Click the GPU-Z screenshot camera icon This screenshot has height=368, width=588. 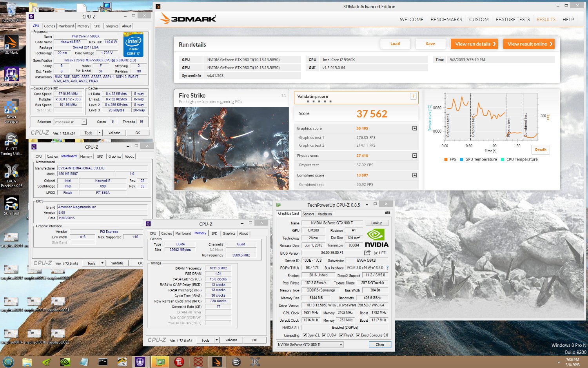(388, 213)
